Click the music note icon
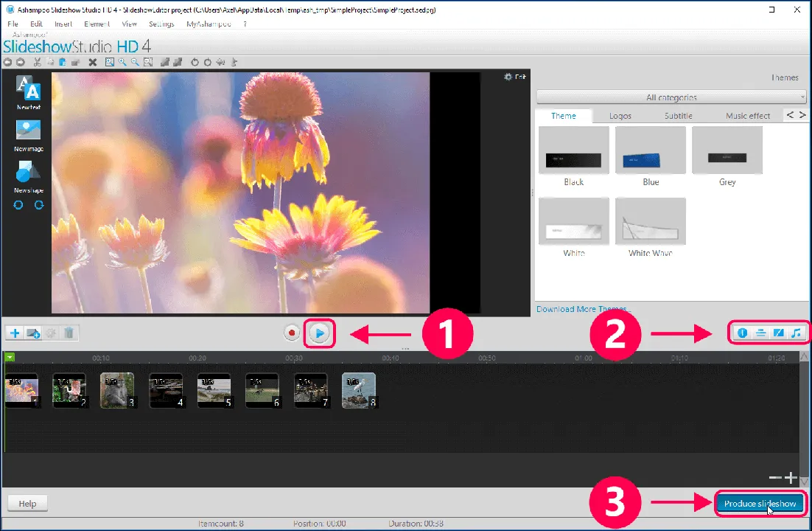 pos(797,333)
